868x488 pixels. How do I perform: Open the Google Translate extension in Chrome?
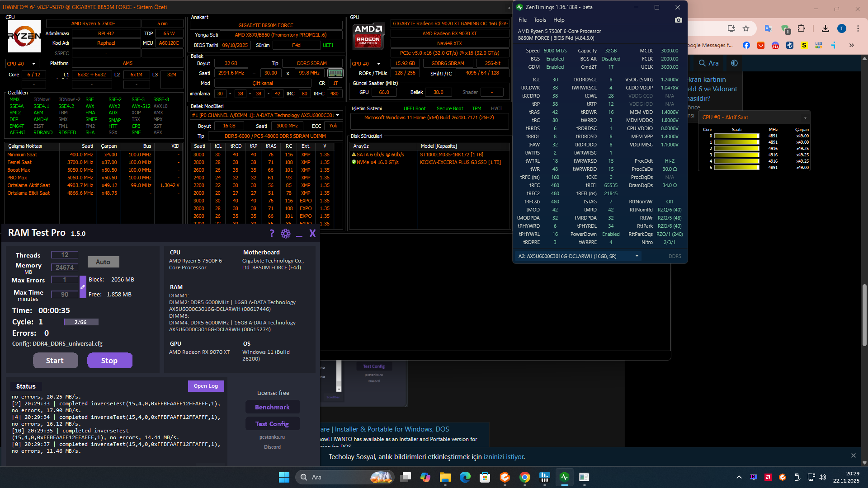[768, 28]
